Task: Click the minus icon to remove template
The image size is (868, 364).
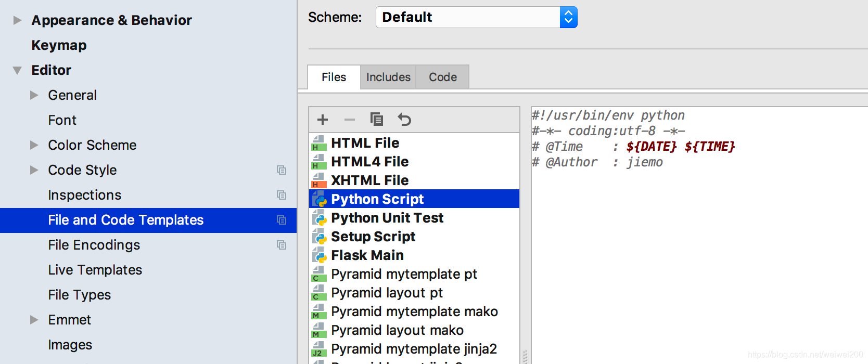Action: pos(350,120)
